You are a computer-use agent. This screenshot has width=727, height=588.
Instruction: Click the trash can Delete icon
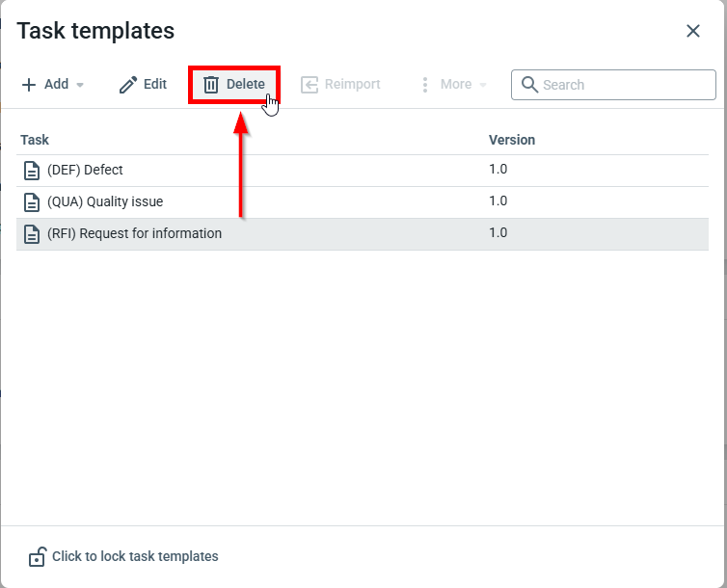pos(211,85)
